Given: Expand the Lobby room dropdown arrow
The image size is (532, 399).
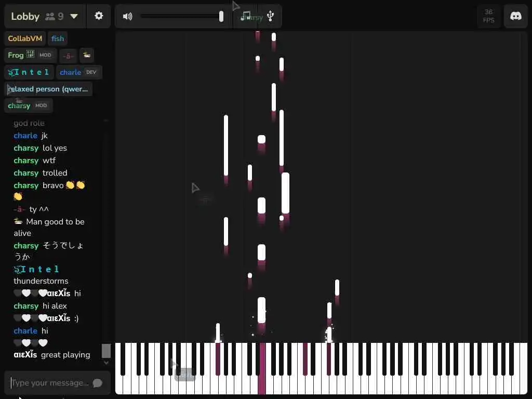Looking at the screenshot, I should click(x=74, y=16).
